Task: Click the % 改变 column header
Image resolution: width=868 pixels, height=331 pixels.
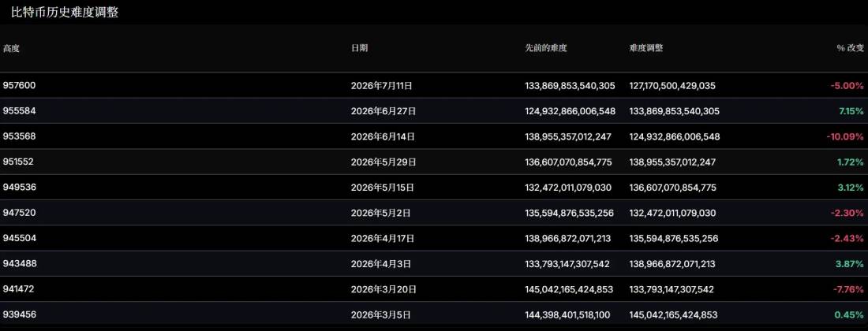Action: 850,48
